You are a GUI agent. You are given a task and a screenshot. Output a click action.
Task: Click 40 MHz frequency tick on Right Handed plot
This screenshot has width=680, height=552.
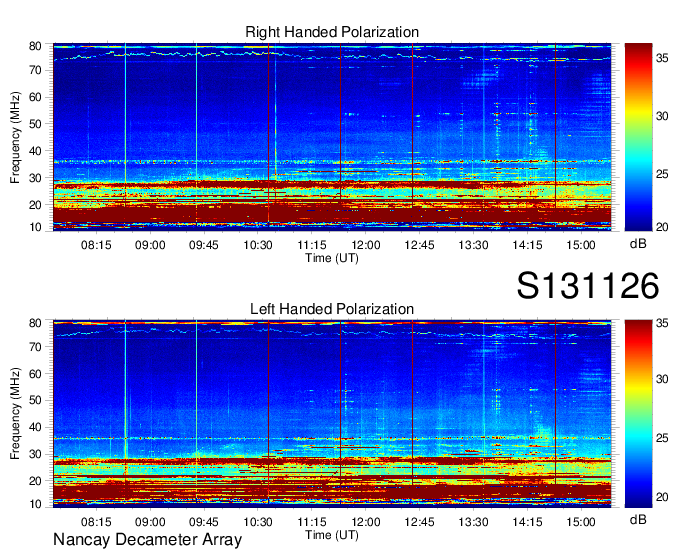(35, 151)
